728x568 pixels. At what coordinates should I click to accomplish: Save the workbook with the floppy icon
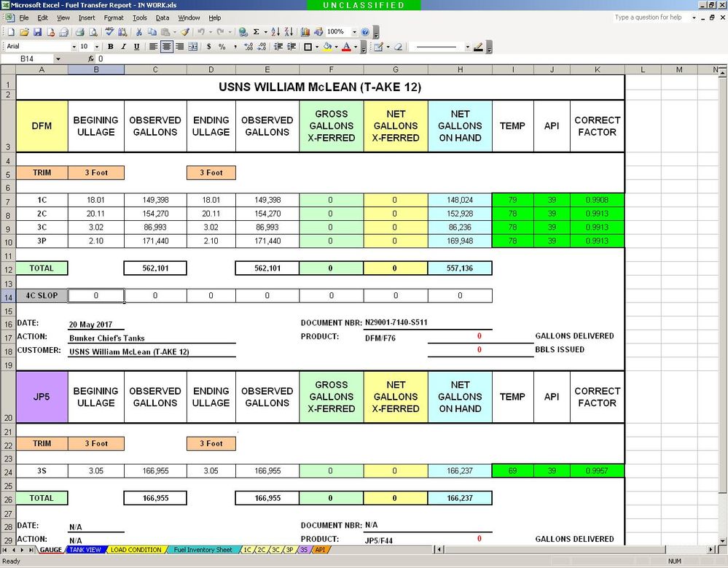tap(38, 32)
